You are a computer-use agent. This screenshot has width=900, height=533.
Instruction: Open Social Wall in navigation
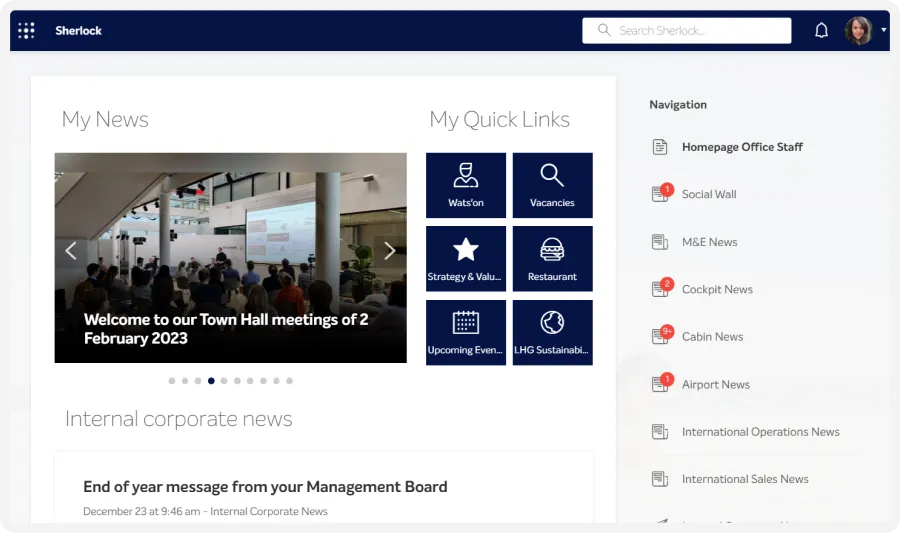coord(709,194)
